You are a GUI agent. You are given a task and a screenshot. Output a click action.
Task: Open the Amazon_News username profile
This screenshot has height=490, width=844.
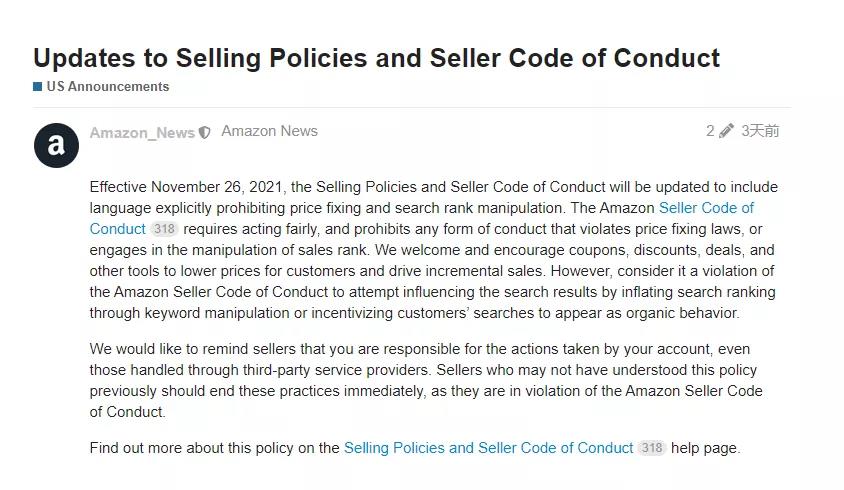tap(142, 133)
